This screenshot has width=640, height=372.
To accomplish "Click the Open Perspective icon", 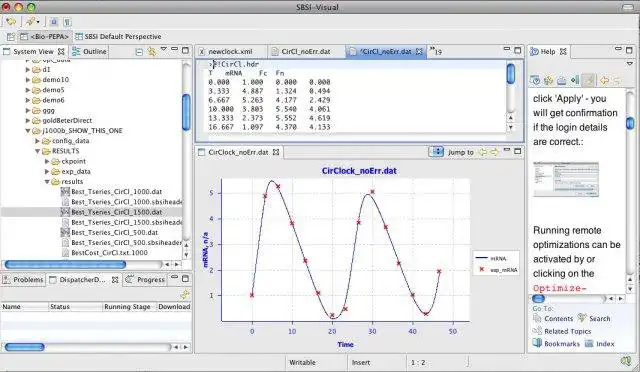I will pyautogui.click(x=11, y=37).
